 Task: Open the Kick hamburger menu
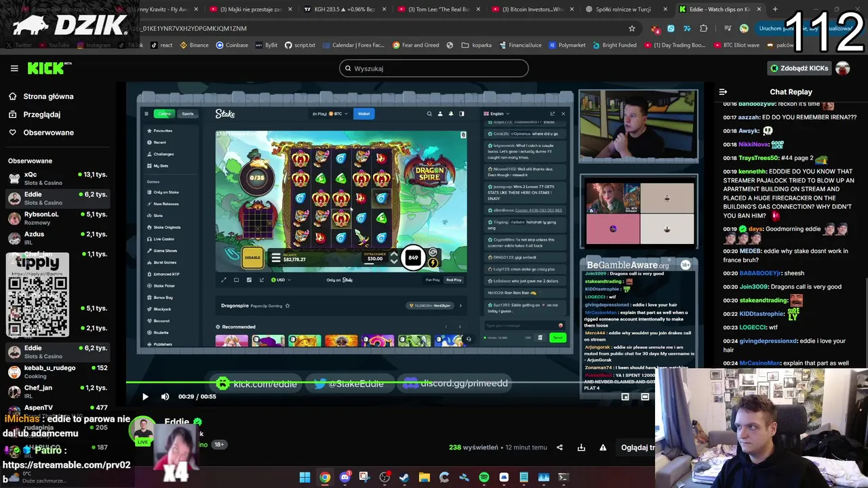click(x=14, y=68)
